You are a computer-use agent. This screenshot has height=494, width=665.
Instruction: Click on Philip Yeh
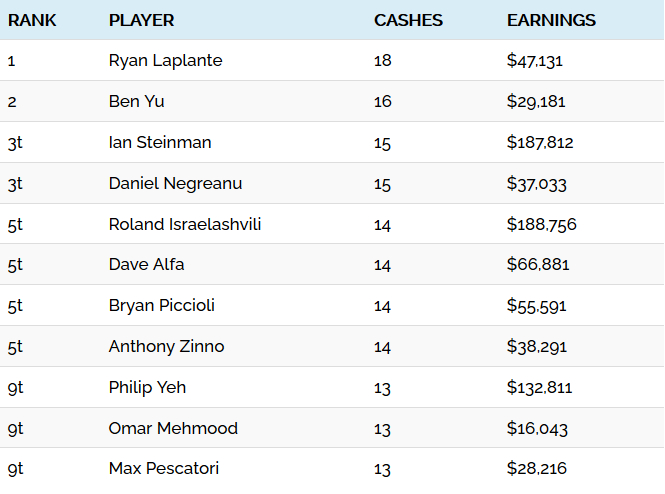147,388
